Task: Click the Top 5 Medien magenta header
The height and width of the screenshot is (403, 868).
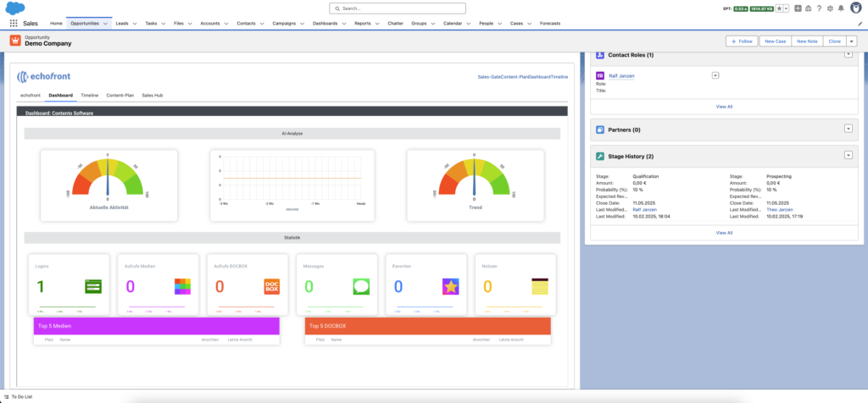Action: [x=156, y=326]
